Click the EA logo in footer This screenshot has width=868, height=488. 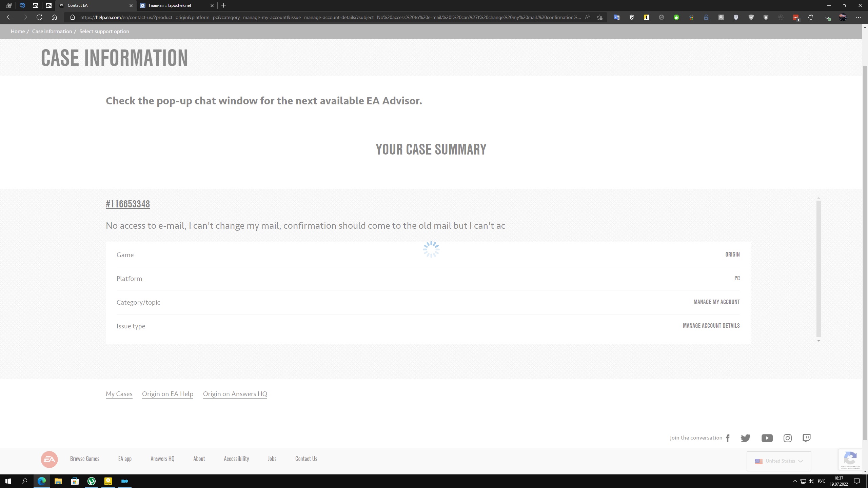[49, 459]
